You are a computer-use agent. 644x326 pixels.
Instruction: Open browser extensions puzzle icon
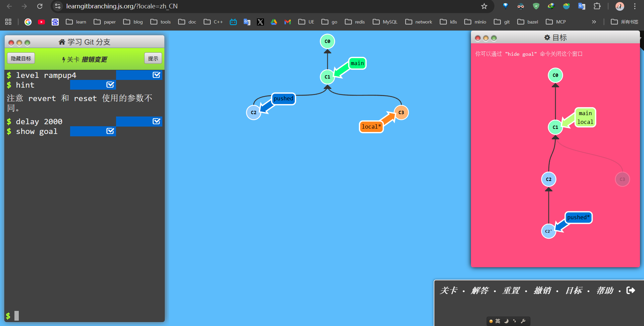tap(597, 6)
